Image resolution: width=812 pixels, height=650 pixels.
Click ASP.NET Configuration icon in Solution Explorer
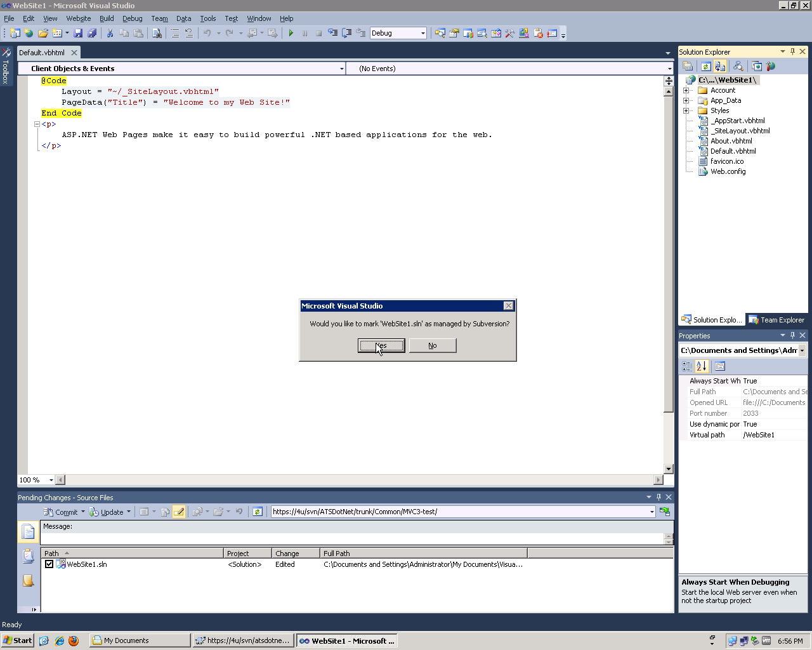click(x=771, y=66)
